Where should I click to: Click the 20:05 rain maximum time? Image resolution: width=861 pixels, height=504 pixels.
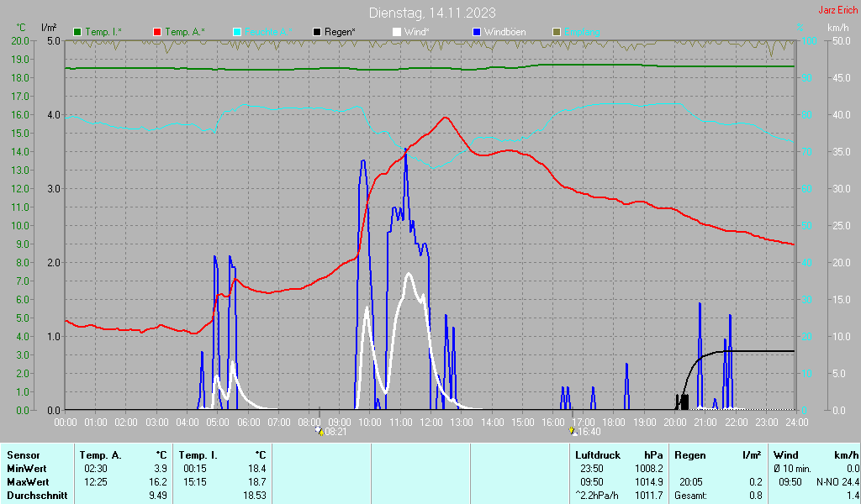point(691,482)
